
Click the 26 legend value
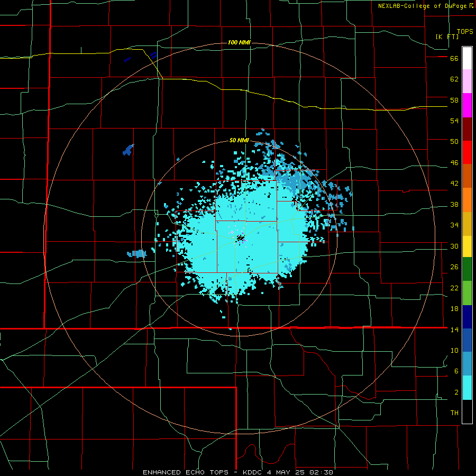(454, 267)
